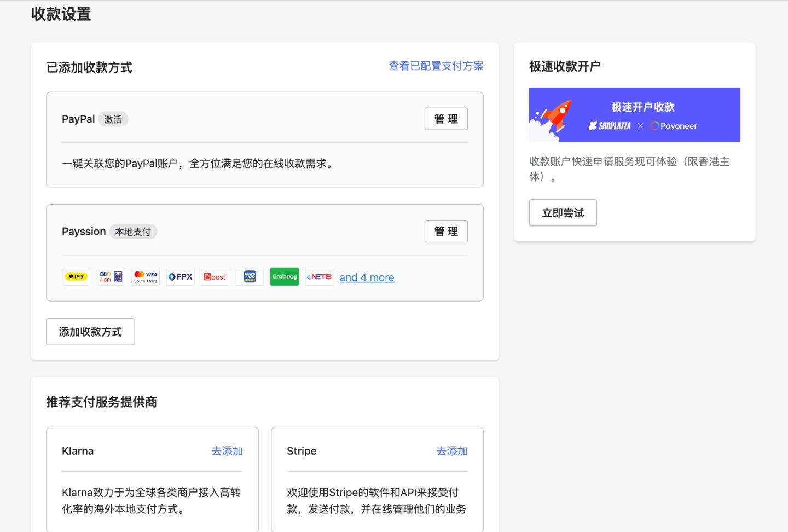Click the eNETS payment icon
This screenshot has width=788, height=532.
(x=319, y=276)
